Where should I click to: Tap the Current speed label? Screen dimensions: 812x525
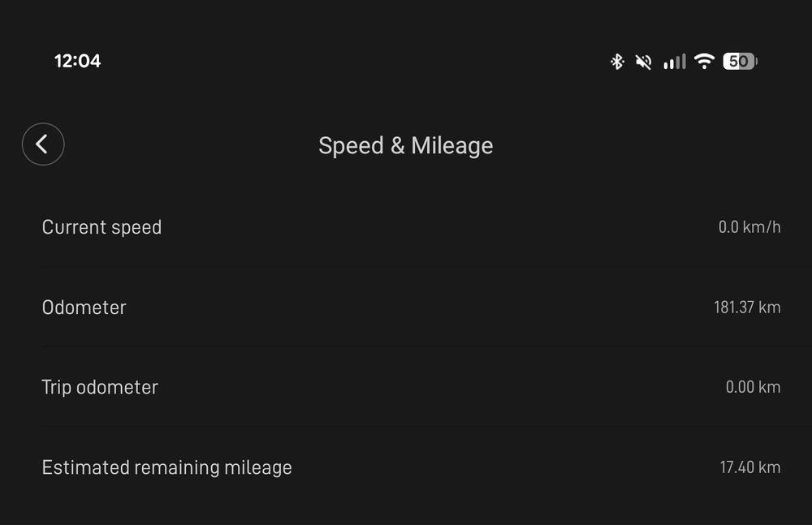click(101, 227)
